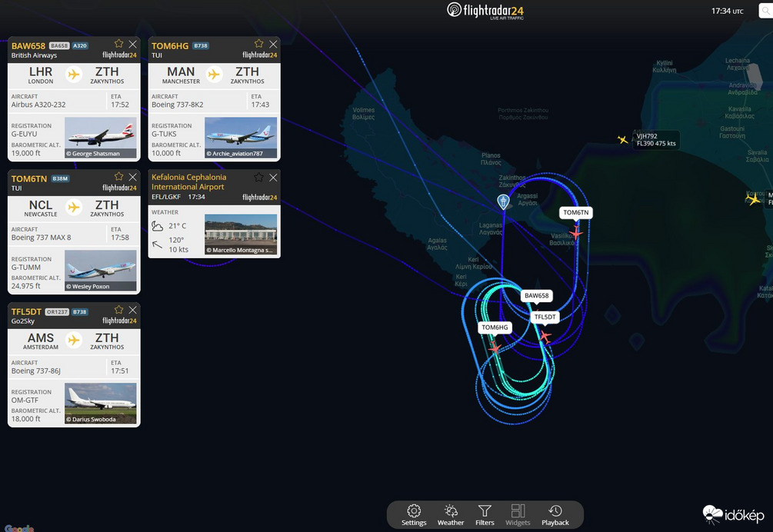Viewport: 773px width, 532px height.
Task: Close the TOM6TN flight card
Action: [133, 177]
